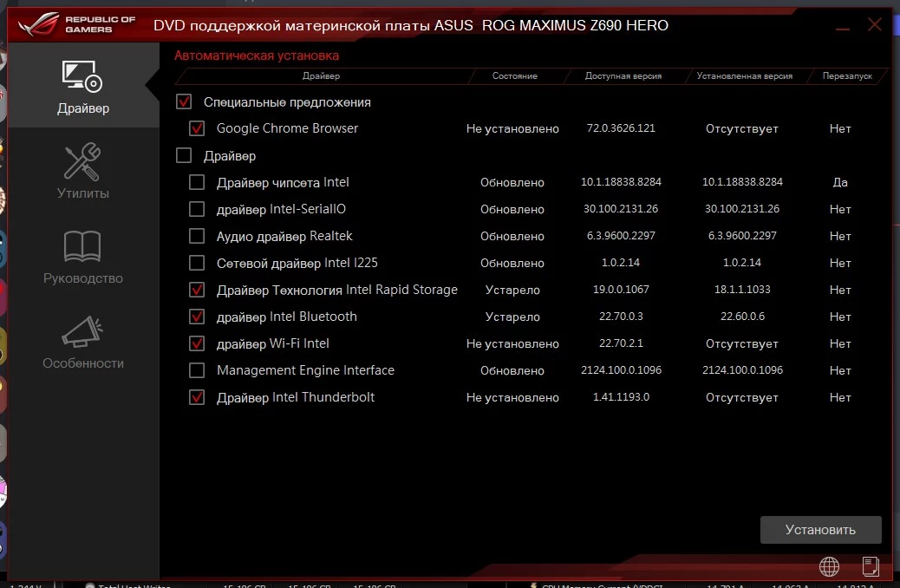Click the Автоматическая установка heading
This screenshot has height=588, width=900.
257,56
